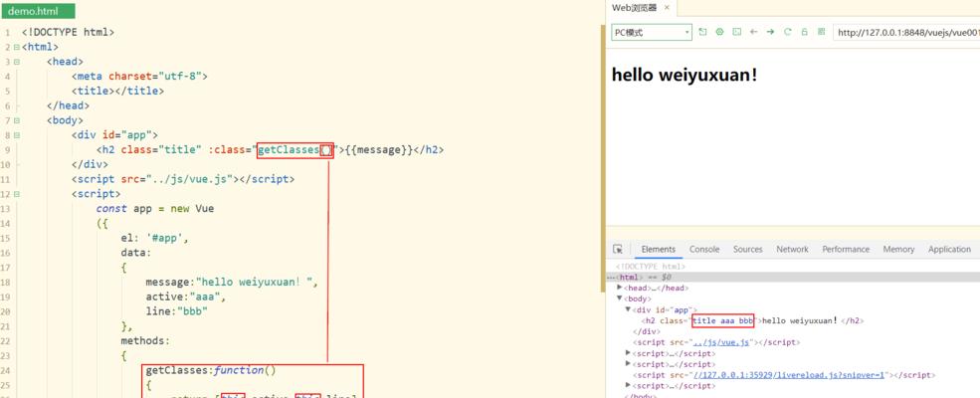The image size is (980, 398).
Task: Activate the DevTools element inspector cursor icon
Action: [618, 249]
